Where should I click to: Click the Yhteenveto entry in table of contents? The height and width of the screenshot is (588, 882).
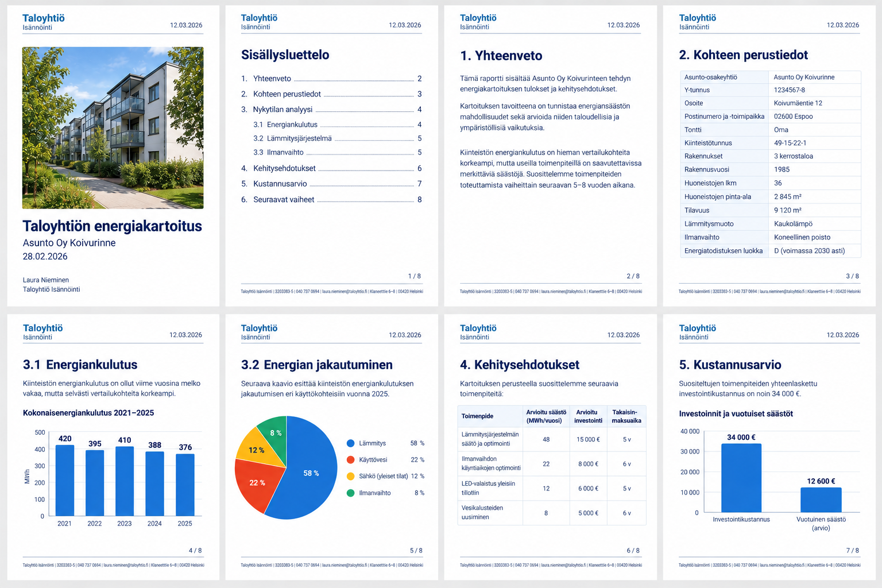coord(331,79)
